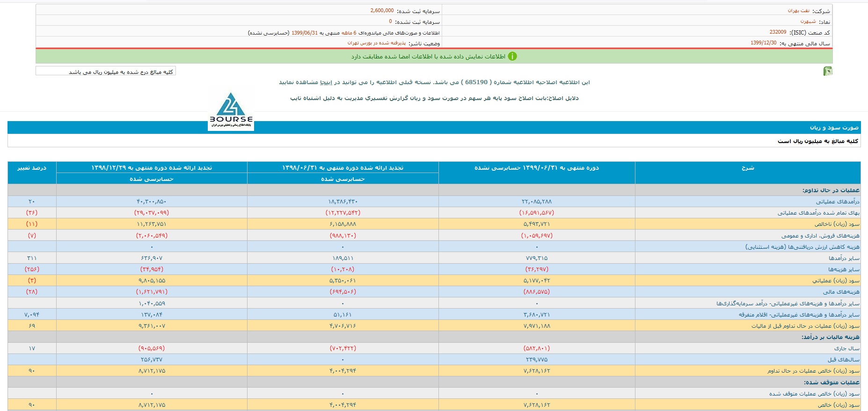Screen dimensions: 868x411
Task: Click the row label 'هزینه‌های مالی'
Action: coord(841,292)
